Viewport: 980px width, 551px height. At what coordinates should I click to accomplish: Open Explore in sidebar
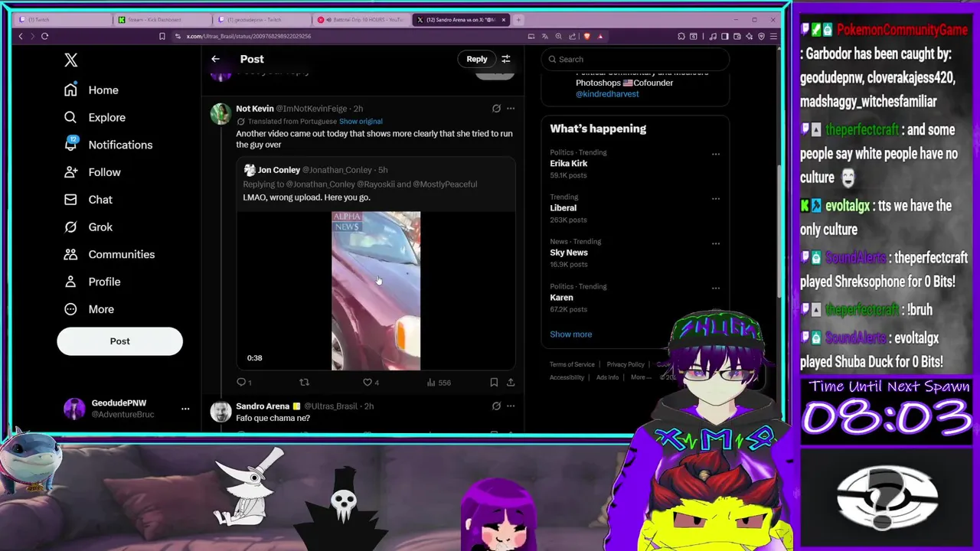click(x=95, y=118)
